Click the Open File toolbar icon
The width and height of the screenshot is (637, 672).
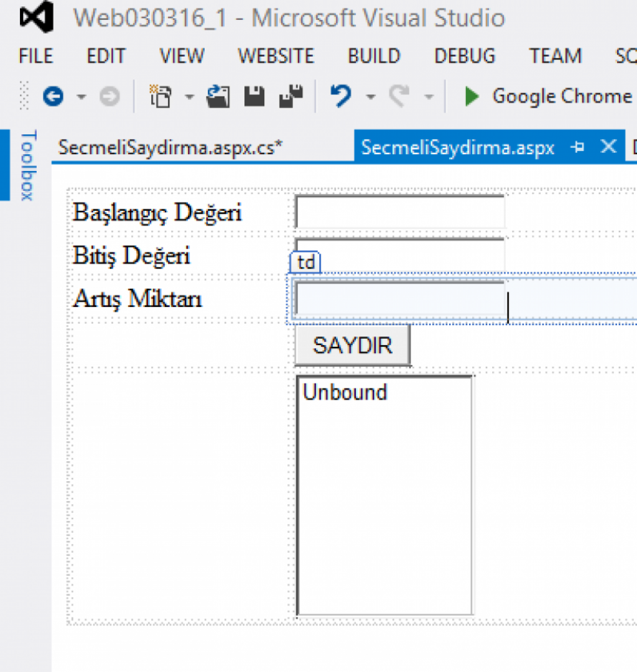coord(218,96)
